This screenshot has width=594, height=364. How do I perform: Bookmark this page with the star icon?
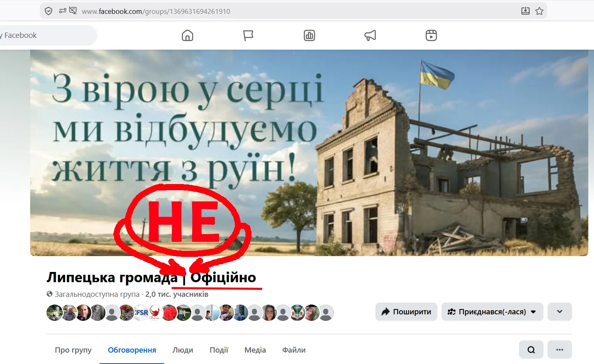(x=539, y=11)
